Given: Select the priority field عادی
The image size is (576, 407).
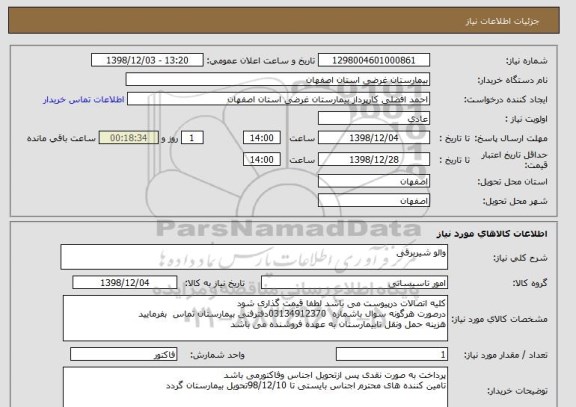Looking at the screenshot, I should (x=374, y=119).
